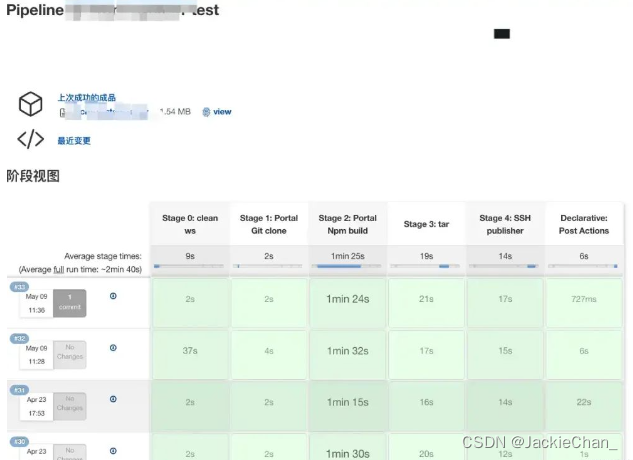Image resolution: width=633 pixels, height=460 pixels.
Task: Open the 727ms Post Actions cell
Action: point(584,302)
